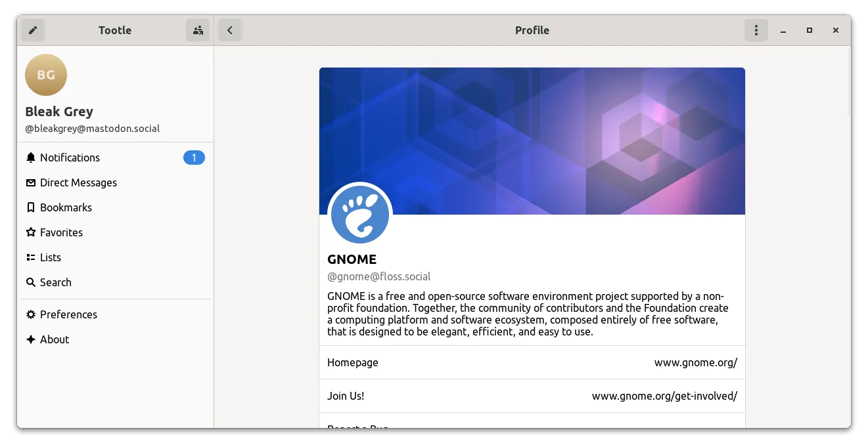Image resolution: width=868 pixels, height=447 pixels.
Task: Open Notifications from the sidebar
Action: [x=116, y=158]
